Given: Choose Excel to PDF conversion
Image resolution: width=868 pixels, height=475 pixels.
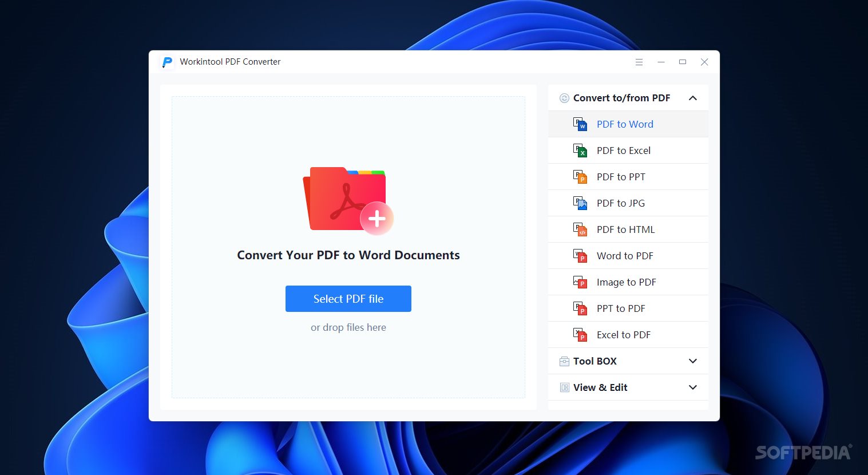Looking at the screenshot, I should pos(628,335).
